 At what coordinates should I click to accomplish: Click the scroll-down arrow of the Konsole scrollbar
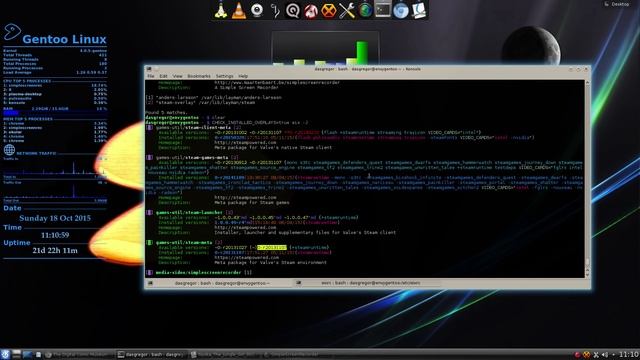point(587,275)
